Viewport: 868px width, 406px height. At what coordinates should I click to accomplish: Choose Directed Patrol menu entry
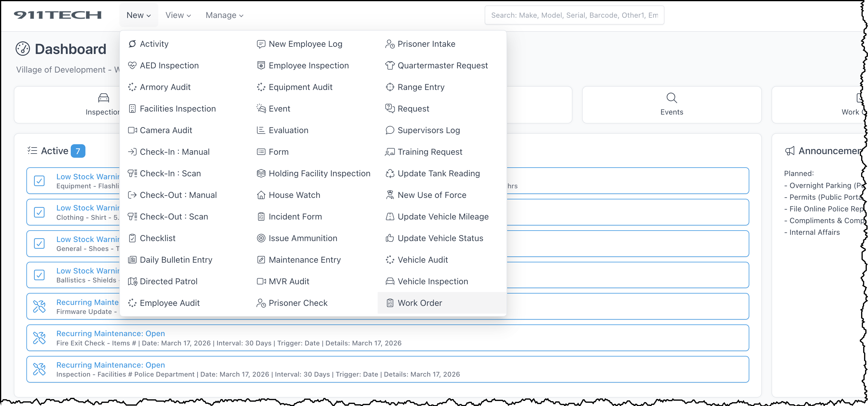pyautogui.click(x=168, y=281)
